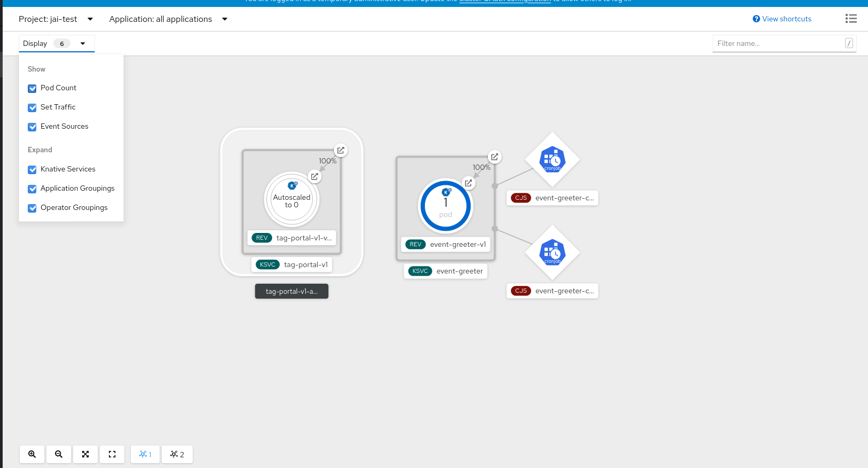Image resolution: width=868 pixels, height=468 pixels.
Task: Open the Application all applications dropdown
Action: [x=168, y=19]
